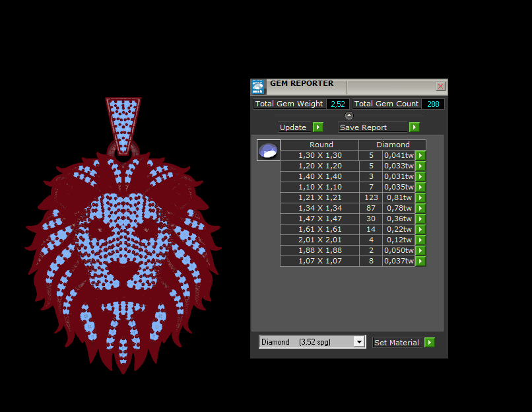Image resolution: width=532 pixels, height=412 pixels.
Task: Close the Gem Reporter panel
Action: click(440, 86)
